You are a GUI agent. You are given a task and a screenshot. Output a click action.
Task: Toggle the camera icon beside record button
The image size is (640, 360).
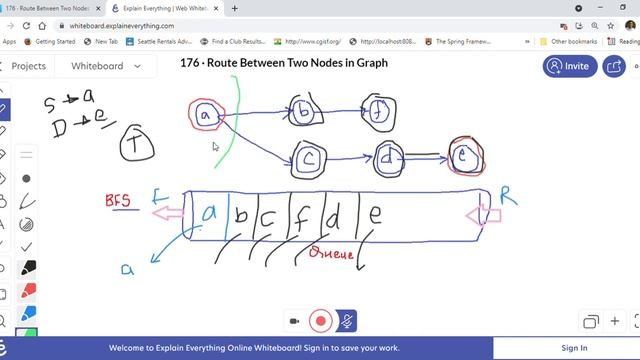[x=294, y=321]
